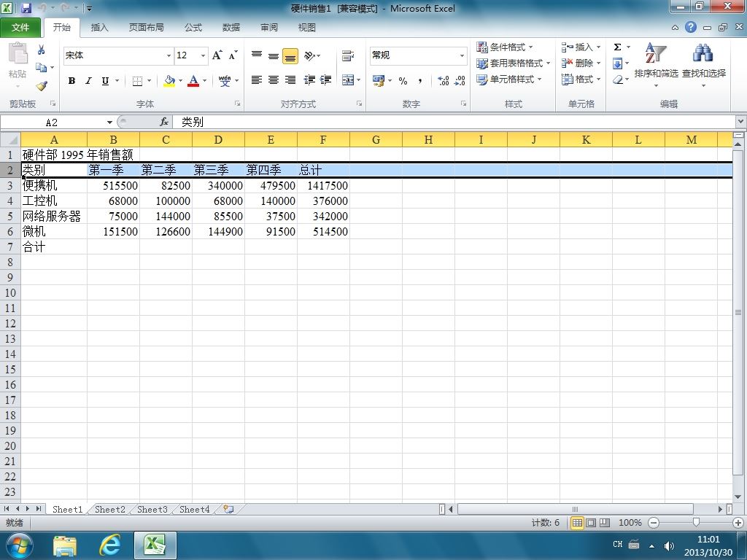Apply percent style with the % icon
Screen dimensions: 747x560
(403, 80)
